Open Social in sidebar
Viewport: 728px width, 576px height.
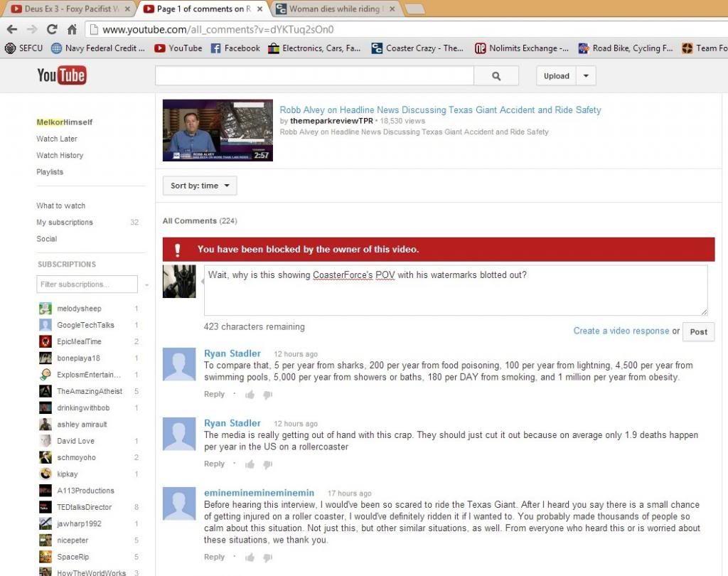pyautogui.click(x=46, y=239)
